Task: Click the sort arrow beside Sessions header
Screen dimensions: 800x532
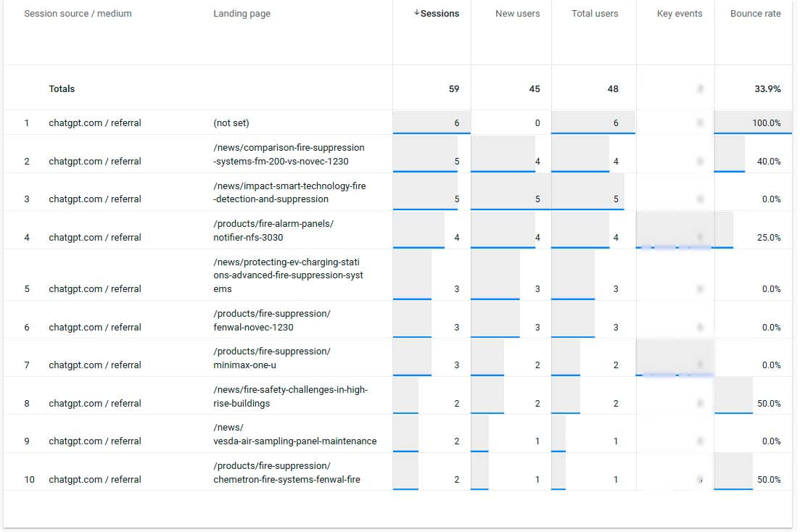Action: 416,13
